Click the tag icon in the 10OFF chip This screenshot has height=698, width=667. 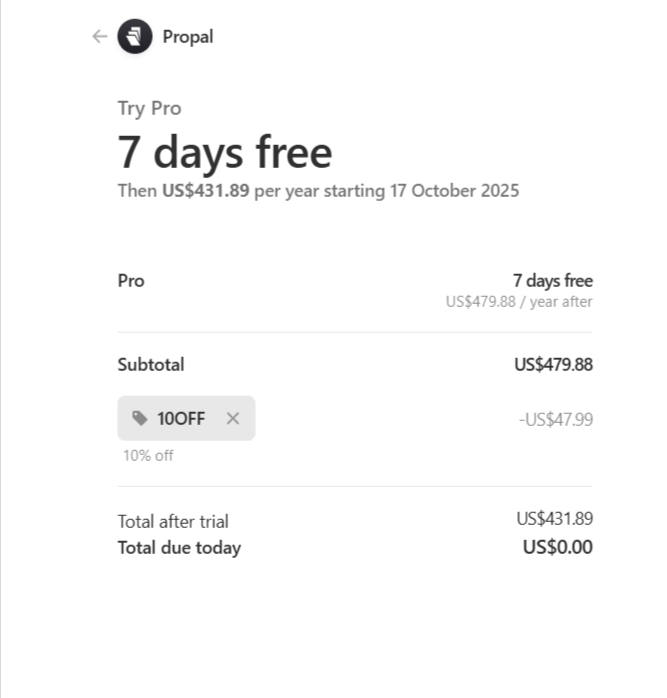click(139, 419)
